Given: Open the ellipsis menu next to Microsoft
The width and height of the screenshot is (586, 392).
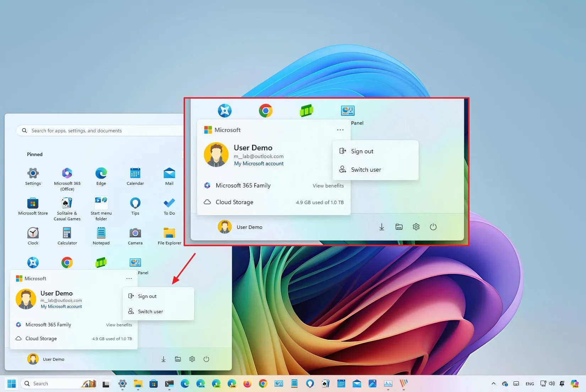Looking at the screenshot, I should tap(129, 278).
